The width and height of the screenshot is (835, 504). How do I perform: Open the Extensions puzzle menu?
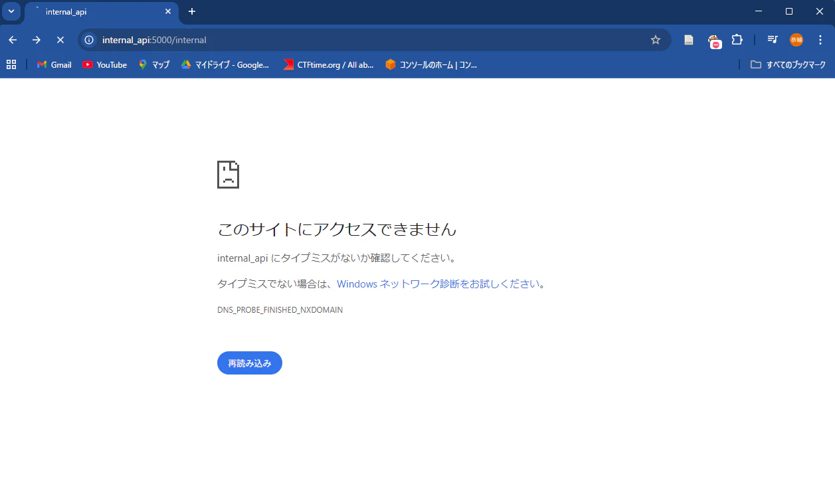[737, 40]
